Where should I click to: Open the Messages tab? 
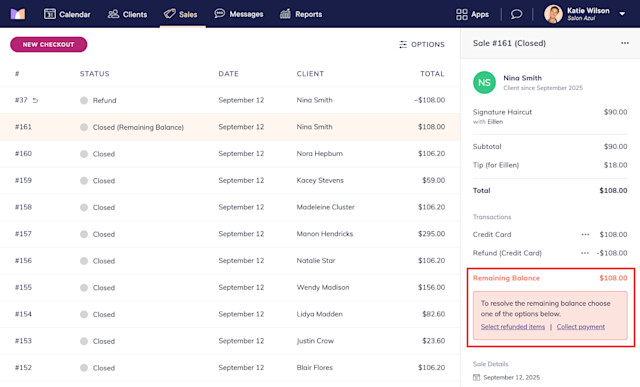coord(239,14)
